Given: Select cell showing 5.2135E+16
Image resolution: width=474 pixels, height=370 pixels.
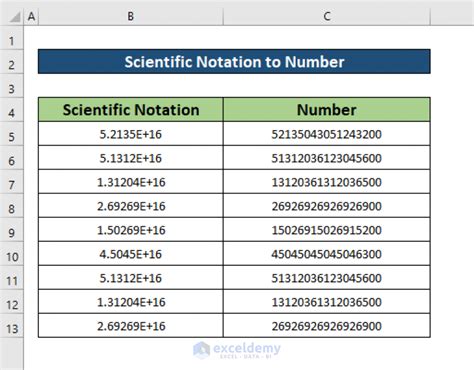Looking at the screenshot, I should tap(131, 134).
